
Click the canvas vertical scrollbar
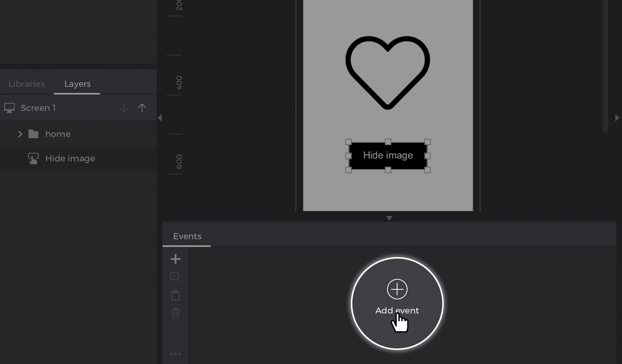[605, 66]
